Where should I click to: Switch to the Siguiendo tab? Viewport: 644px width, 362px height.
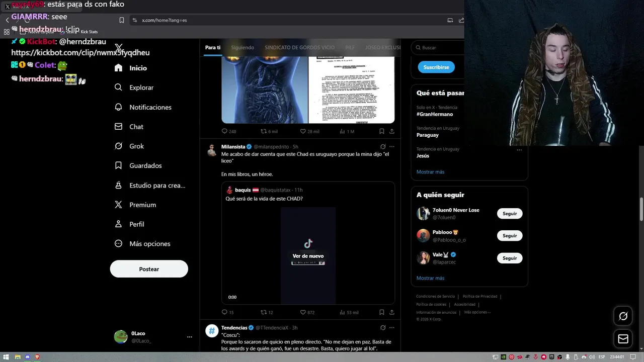(x=243, y=47)
